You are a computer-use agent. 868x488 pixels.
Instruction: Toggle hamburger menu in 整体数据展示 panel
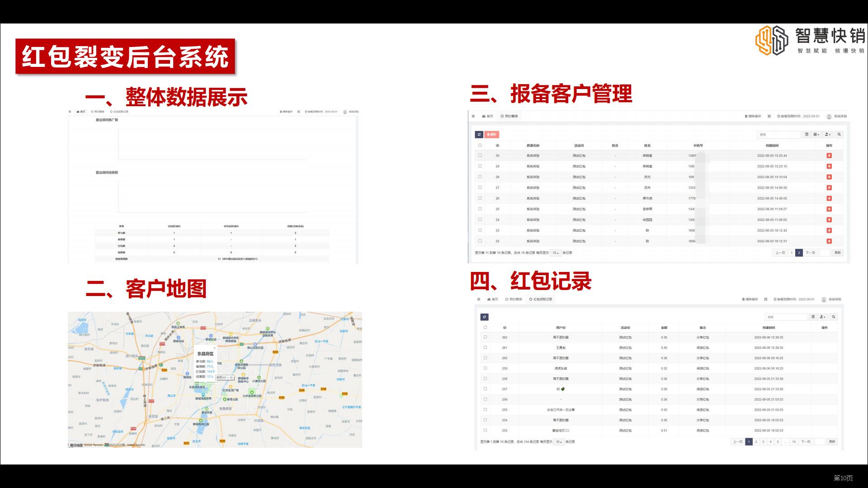point(70,112)
